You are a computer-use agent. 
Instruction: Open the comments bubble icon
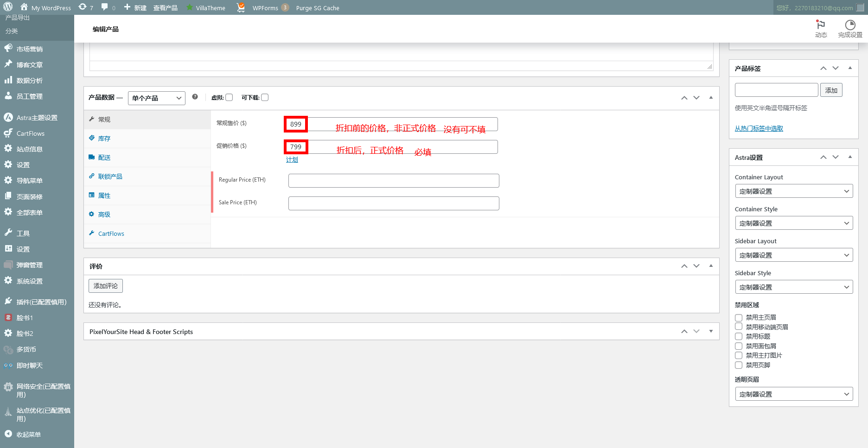pyautogui.click(x=105, y=7)
